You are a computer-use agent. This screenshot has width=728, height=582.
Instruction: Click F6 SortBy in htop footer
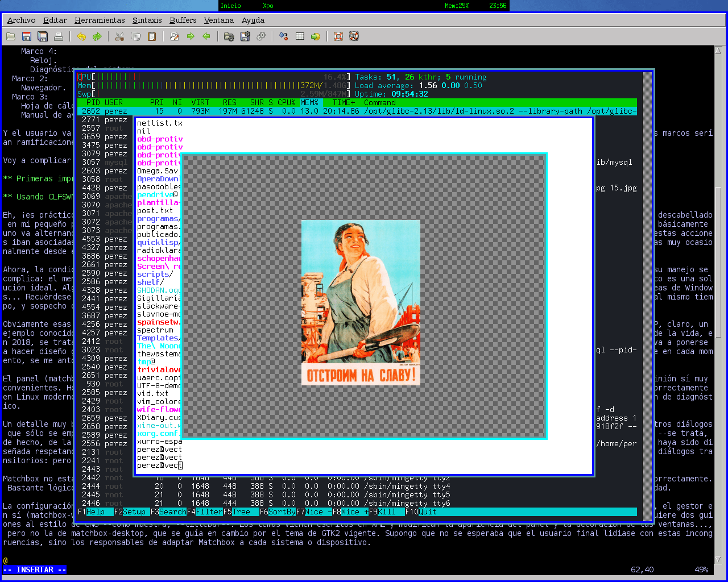pos(278,512)
